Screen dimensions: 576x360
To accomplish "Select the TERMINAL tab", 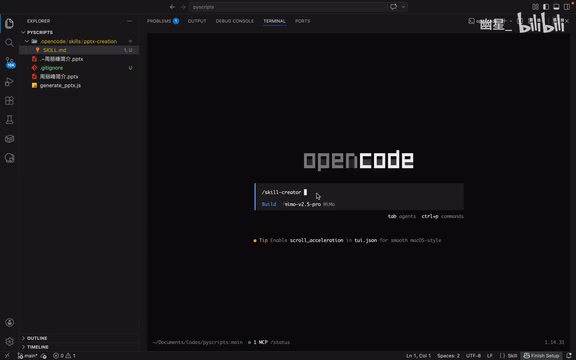I will tap(274, 21).
